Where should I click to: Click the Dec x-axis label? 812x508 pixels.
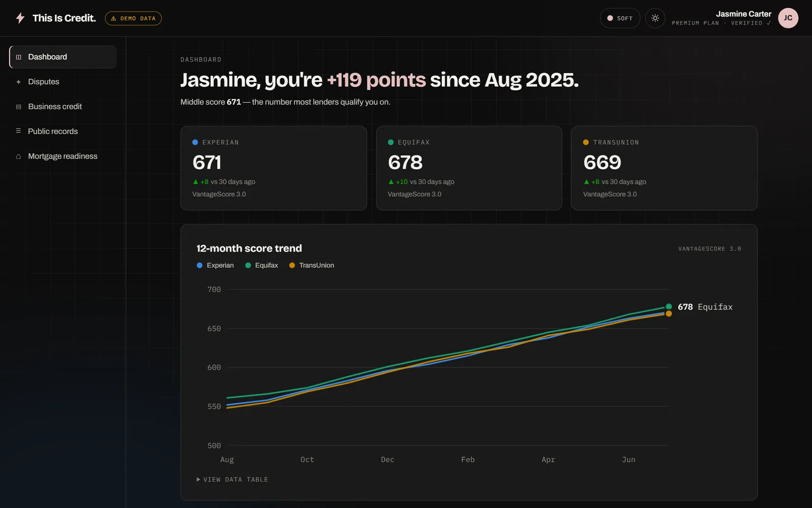[x=388, y=460]
